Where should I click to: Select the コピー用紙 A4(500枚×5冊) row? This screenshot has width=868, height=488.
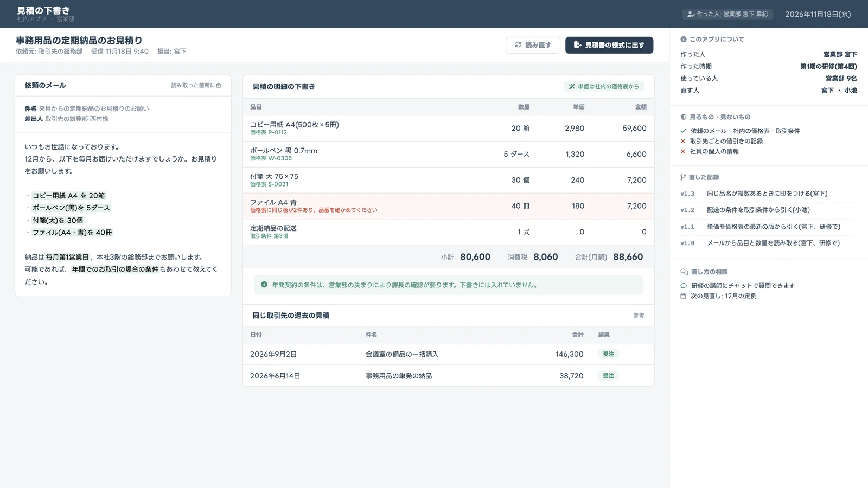click(x=448, y=129)
